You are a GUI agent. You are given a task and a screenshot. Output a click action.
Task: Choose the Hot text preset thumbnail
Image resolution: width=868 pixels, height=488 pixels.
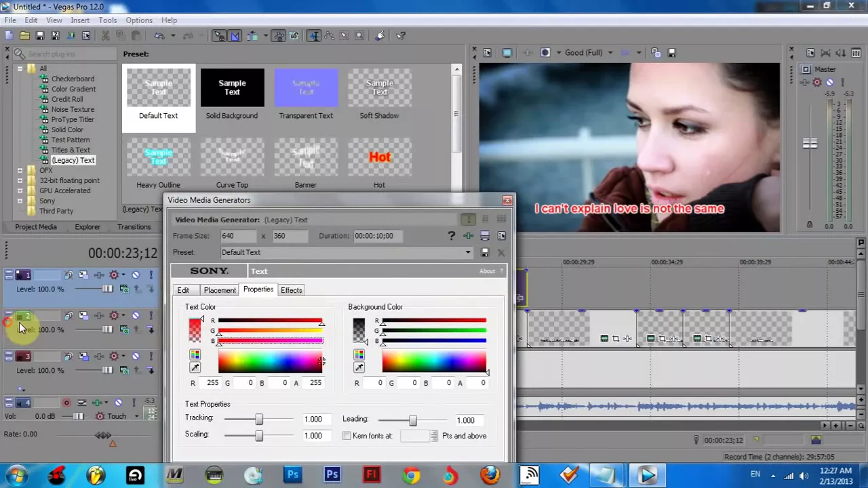point(379,157)
